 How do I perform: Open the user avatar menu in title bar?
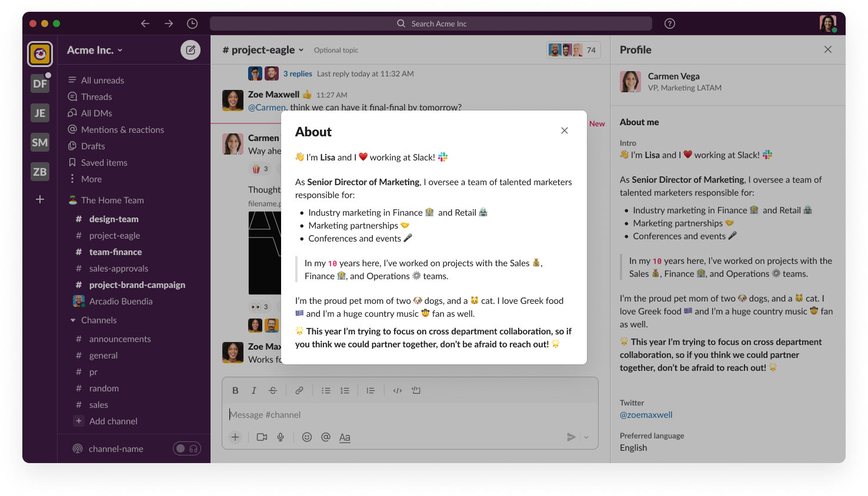click(828, 24)
